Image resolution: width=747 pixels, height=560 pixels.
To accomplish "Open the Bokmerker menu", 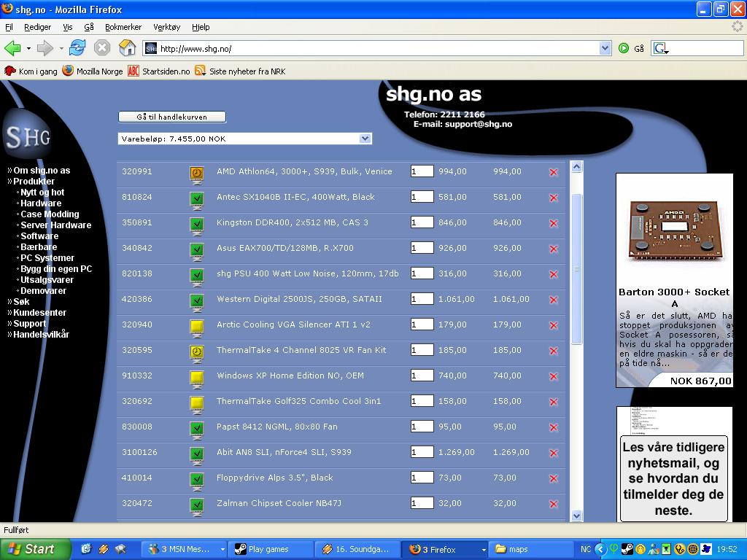I will [x=123, y=27].
